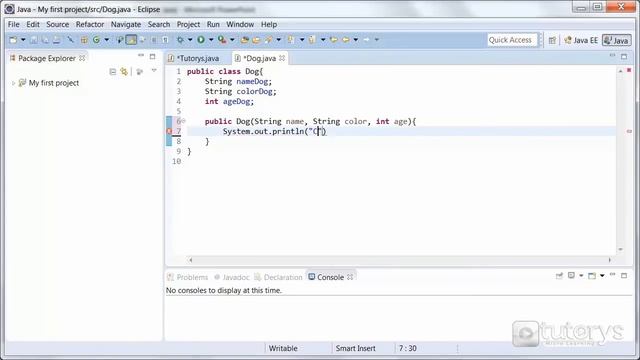
Task: Click the Debug bug toolbar icon
Action: coord(180,40)
